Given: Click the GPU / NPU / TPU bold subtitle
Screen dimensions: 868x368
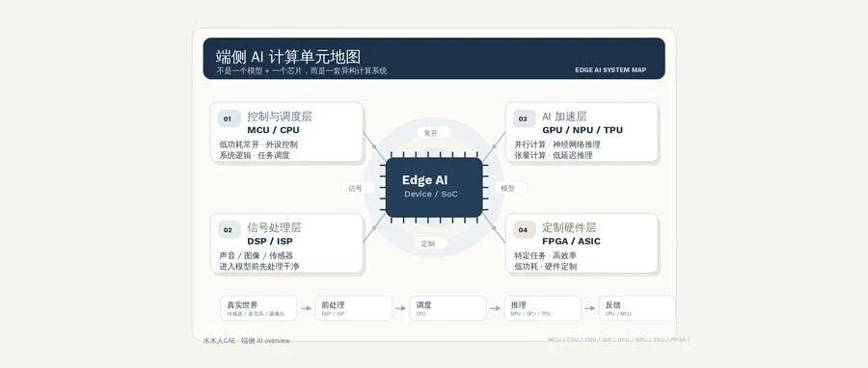Looking at the screenshot, I should pos(583,130).
